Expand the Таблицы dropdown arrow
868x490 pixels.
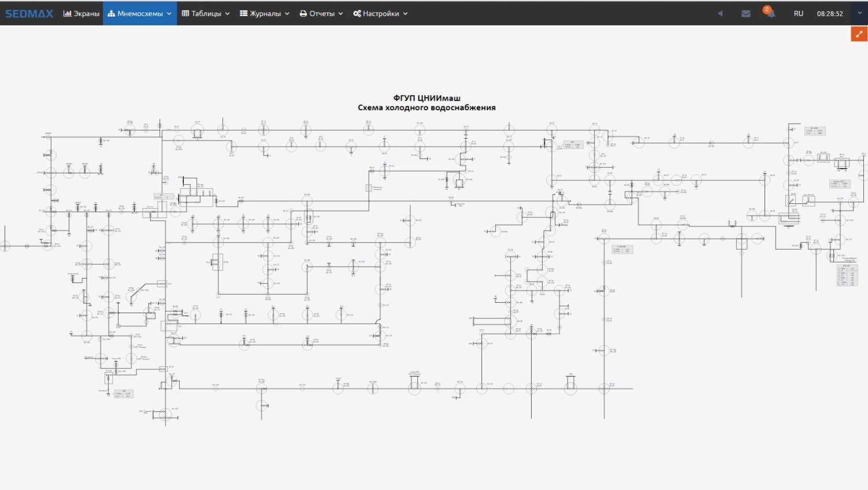pyautogui.click(x=228, y=14)
